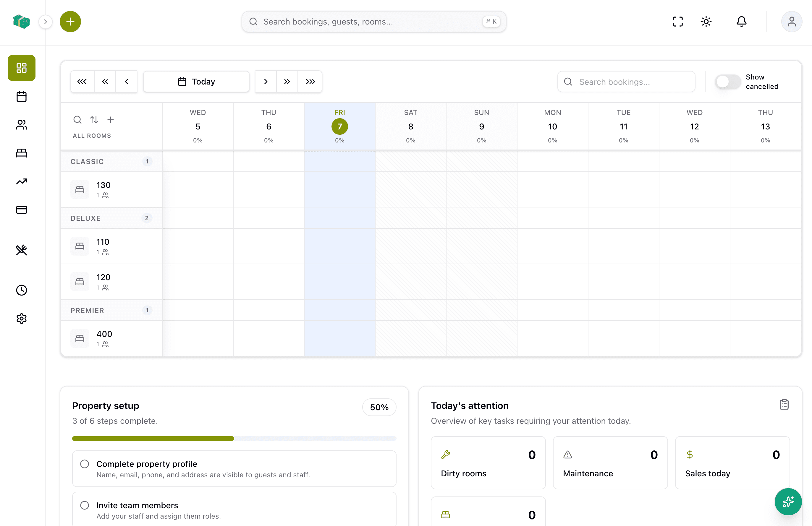Jump far back with triple left chevron
Screen dimensions: 812x526
tap(82, 82)
